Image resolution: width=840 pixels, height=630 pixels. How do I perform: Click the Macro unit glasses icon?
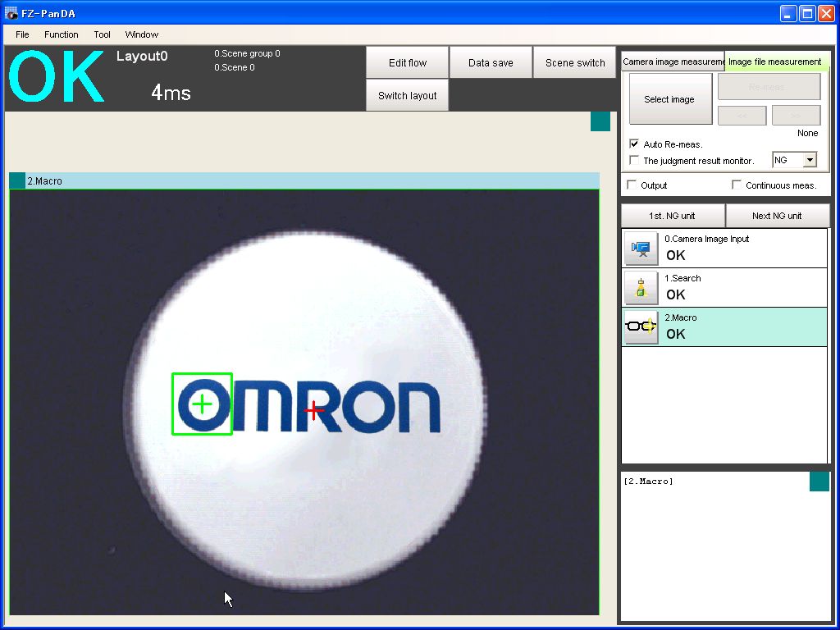tap(641, 326)
